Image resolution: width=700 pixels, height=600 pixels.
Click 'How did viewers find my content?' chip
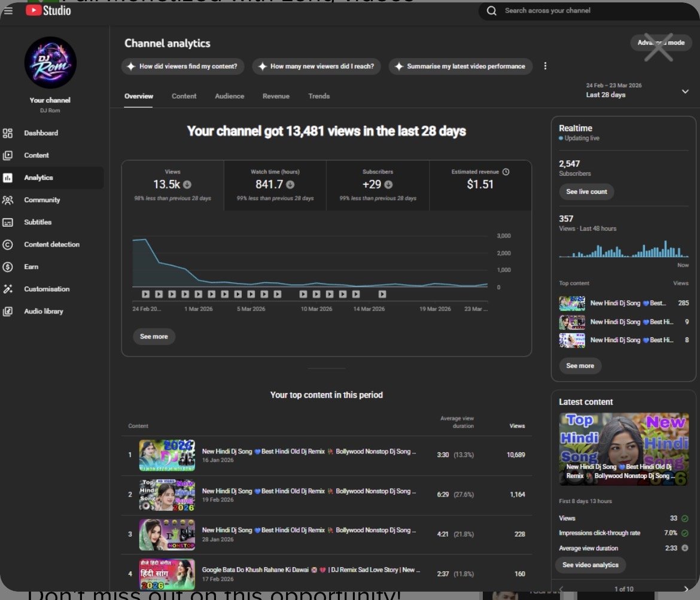pos(182,66)
